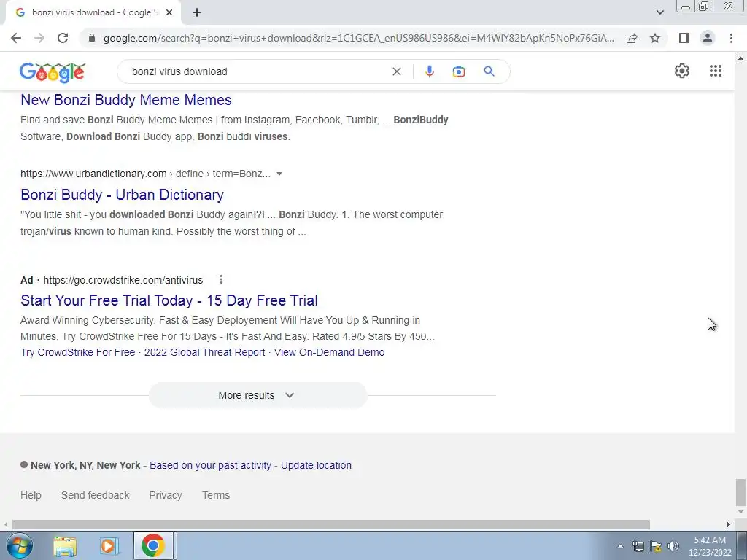
Task: Share this page from the address bar
Action: pos(632,38)
